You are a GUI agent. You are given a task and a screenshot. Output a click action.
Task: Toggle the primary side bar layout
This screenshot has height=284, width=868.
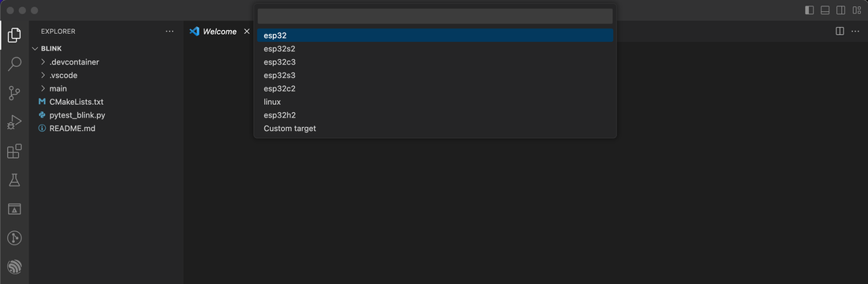point(810,10)
